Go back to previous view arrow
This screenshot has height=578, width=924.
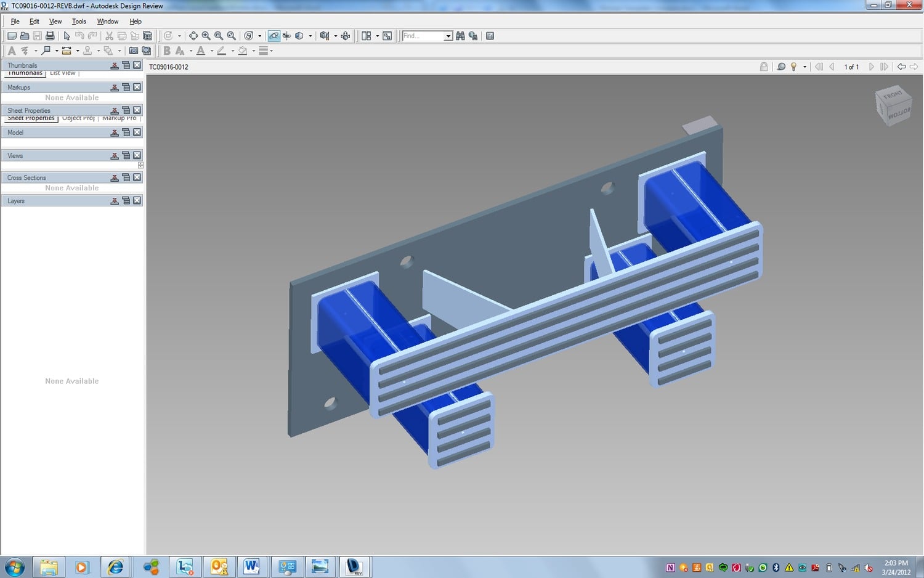click(901, 67)
